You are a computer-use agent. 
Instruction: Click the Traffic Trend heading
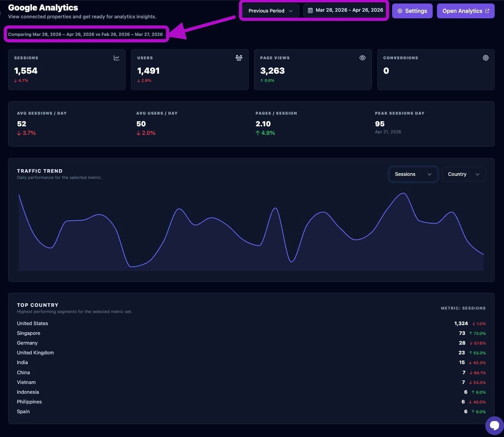click(40, 171)
